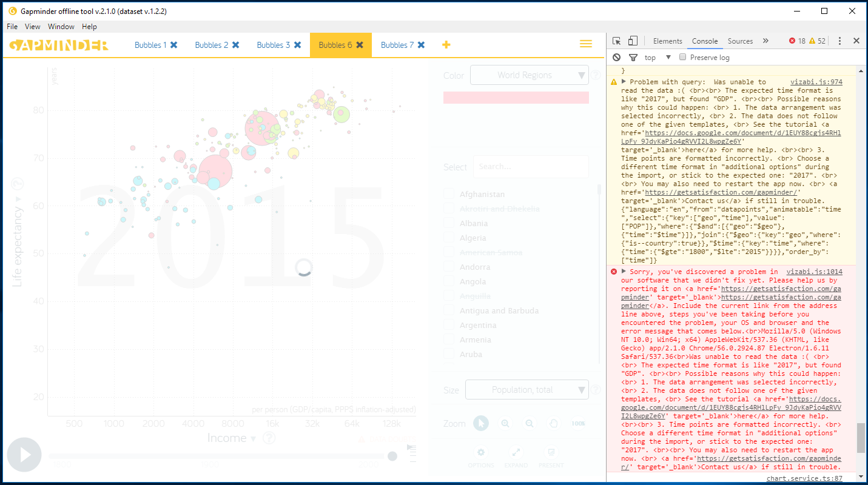
Task: Toggle the Argentina checkbox
Action: point(449,326)
